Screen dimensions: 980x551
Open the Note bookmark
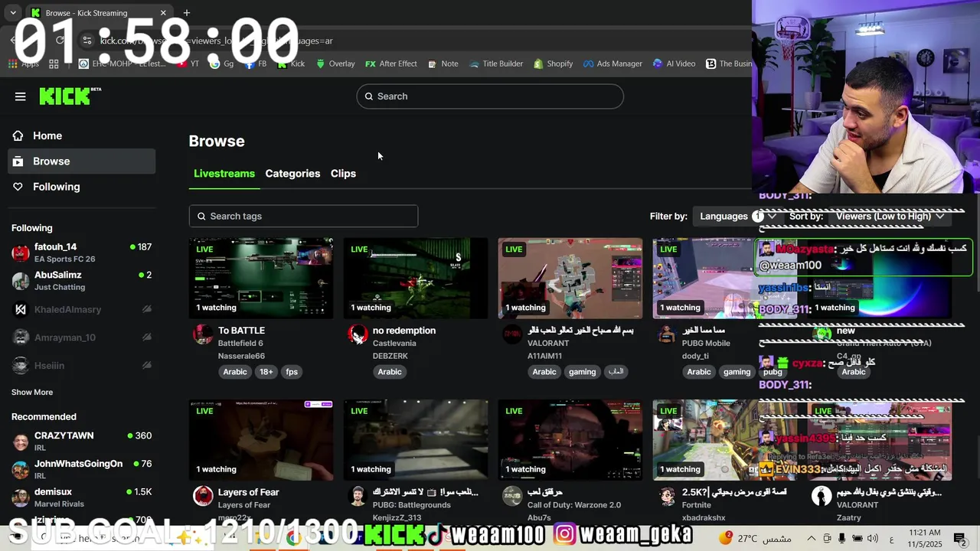point(443,64)
